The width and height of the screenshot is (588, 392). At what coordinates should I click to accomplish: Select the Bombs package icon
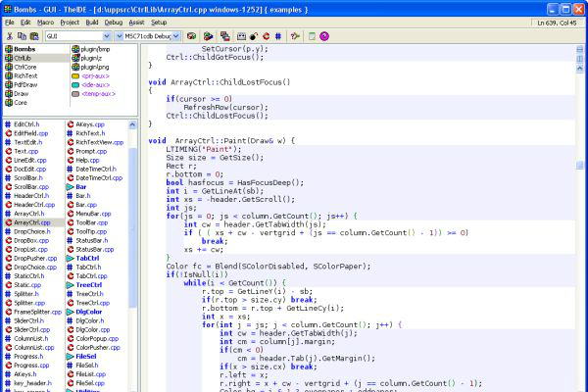(9, 49)
